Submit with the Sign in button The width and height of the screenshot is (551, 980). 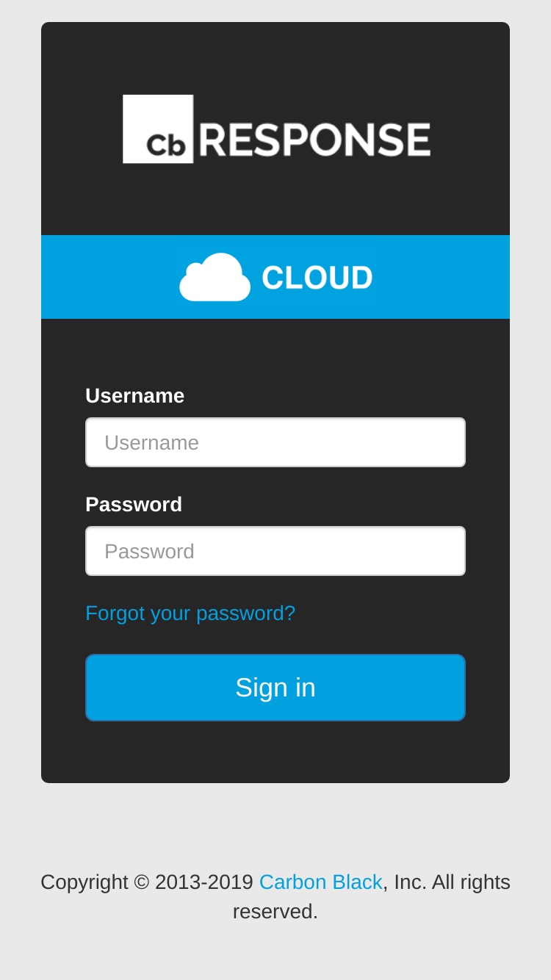275,688
